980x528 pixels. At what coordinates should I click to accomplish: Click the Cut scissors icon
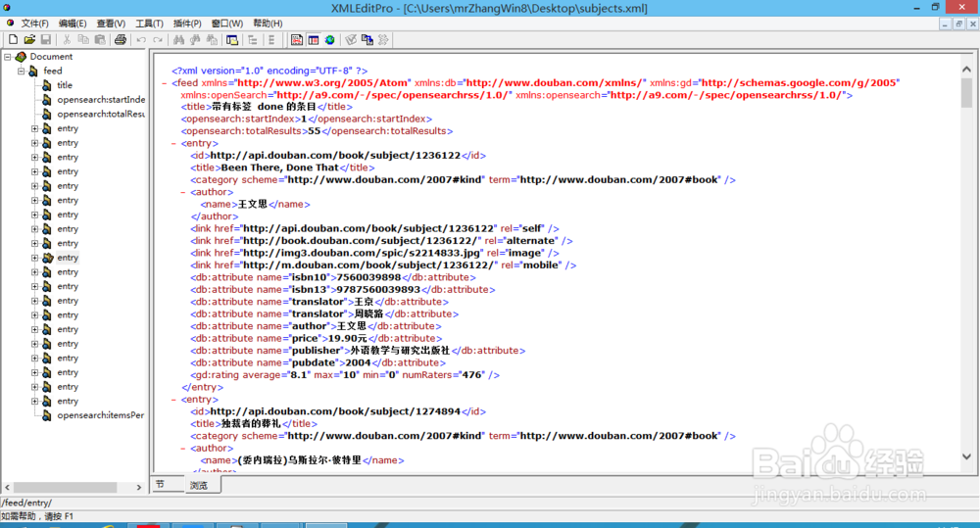pos(67,40)
